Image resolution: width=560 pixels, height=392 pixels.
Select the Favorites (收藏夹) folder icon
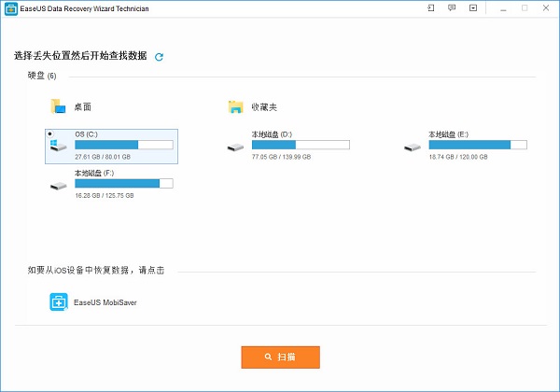tap(236, 106)
